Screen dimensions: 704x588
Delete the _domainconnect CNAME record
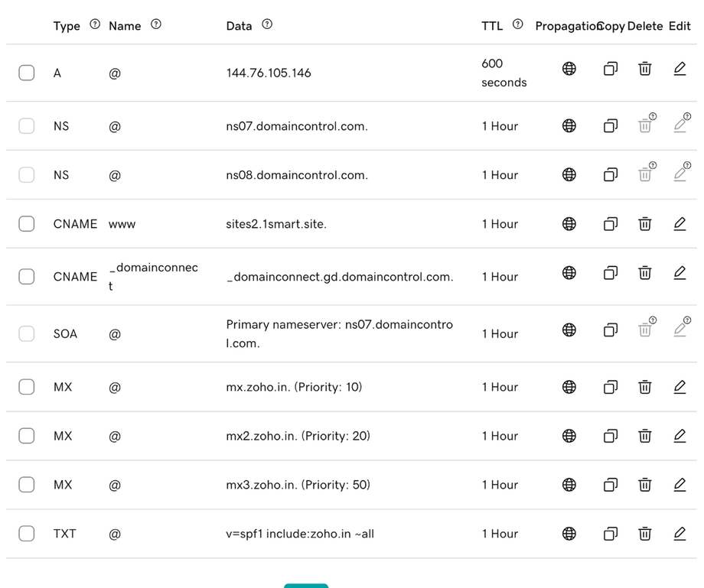click(x=645, y=273)
